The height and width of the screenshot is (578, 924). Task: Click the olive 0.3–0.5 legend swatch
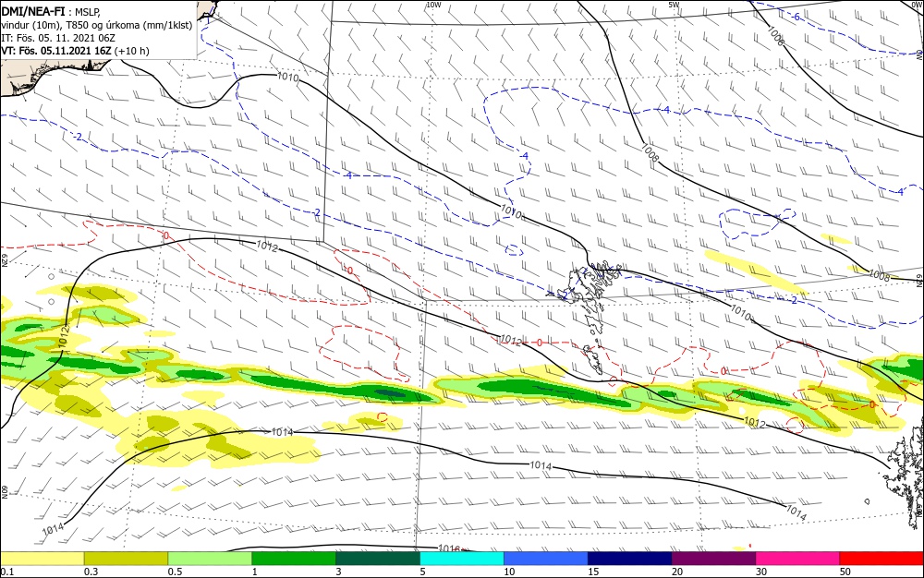click(126, 559)
